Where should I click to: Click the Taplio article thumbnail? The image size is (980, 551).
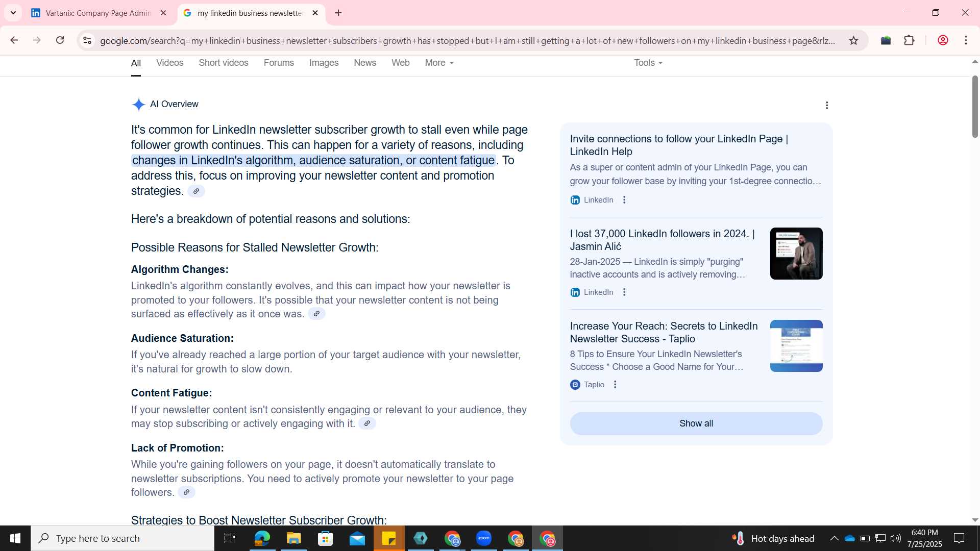coord(796,346)
